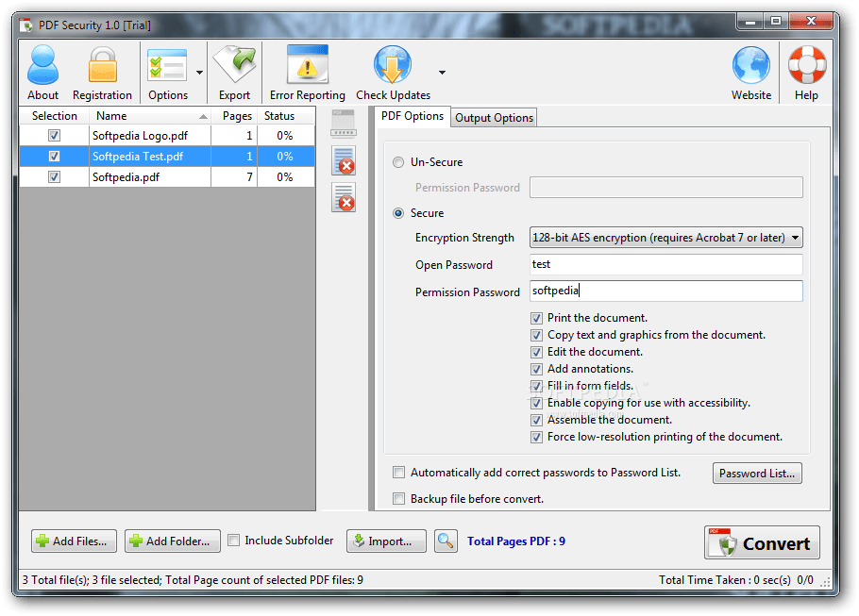Open the Options checklist icon
The width and height of the screenshot is (859, 616).
[x=167, y=64]
